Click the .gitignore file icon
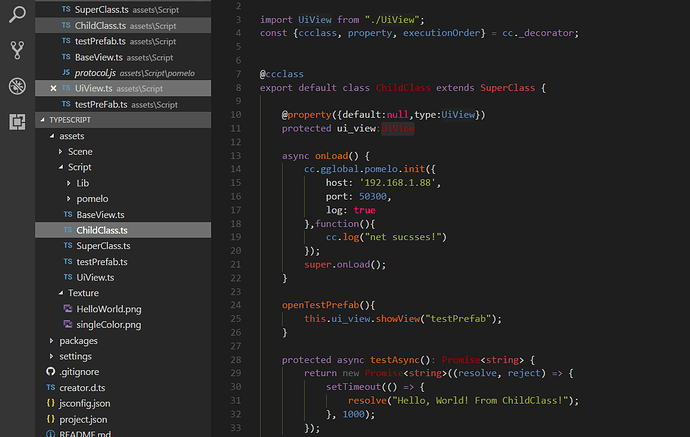 click(51, 371)
